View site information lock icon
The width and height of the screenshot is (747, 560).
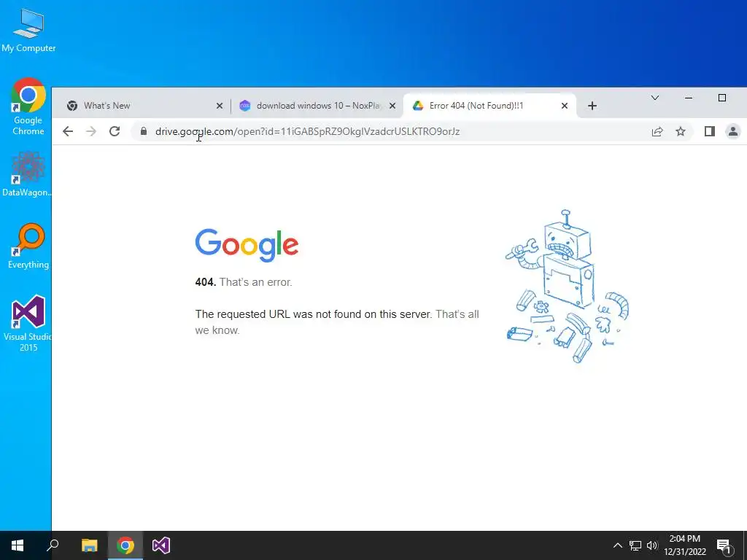click(144, 131)
